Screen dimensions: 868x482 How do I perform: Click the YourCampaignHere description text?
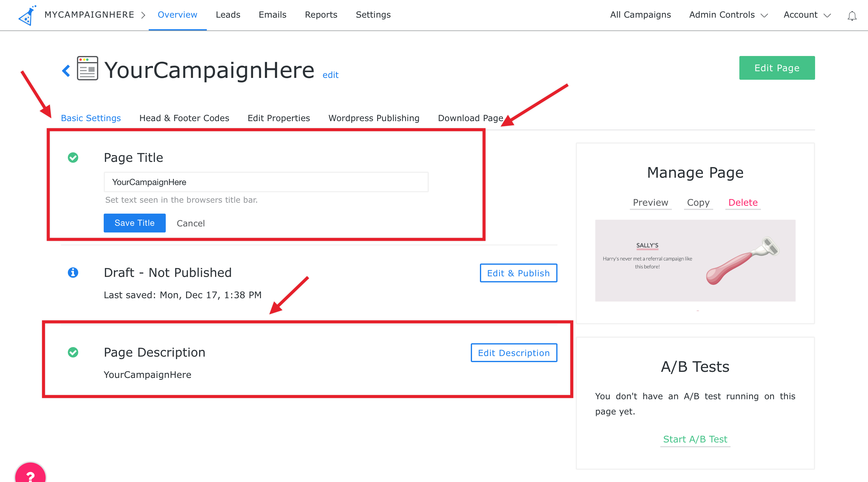click(147, 375)
